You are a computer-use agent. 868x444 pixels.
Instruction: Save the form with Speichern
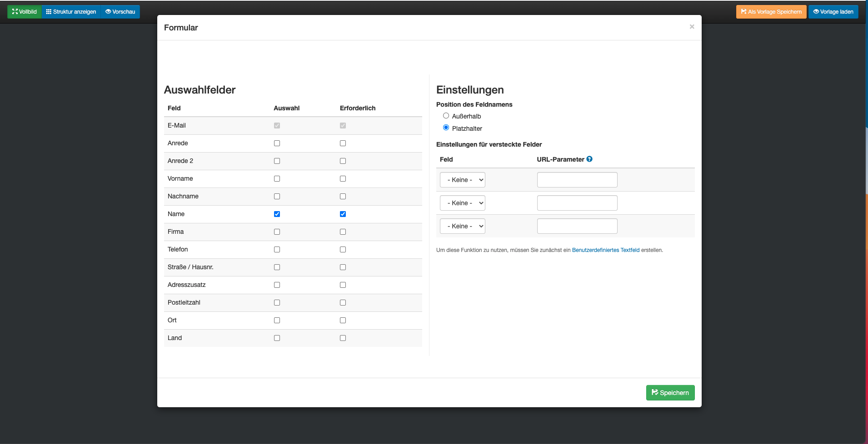[670, 393]
